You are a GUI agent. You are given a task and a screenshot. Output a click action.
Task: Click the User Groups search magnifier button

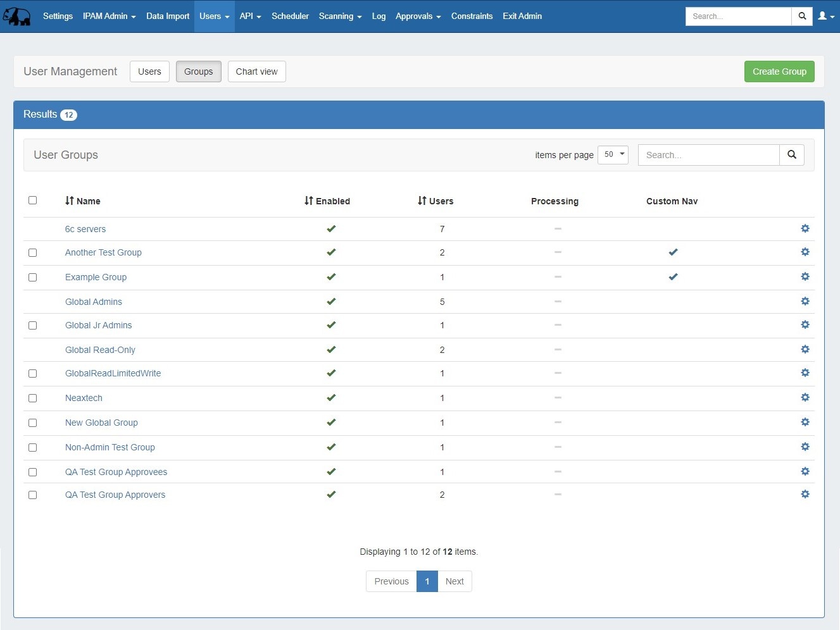(791, 155)
